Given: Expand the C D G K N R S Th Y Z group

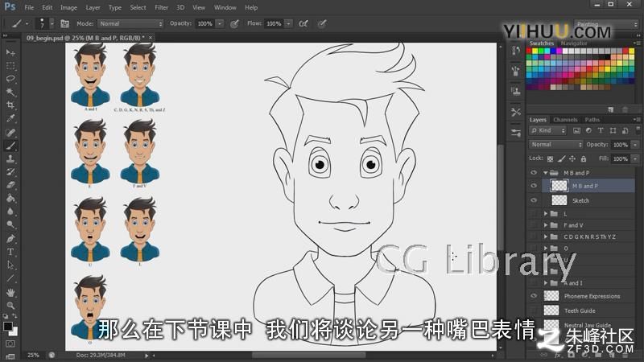Looking at the screenshot, I should pos(546,237).
